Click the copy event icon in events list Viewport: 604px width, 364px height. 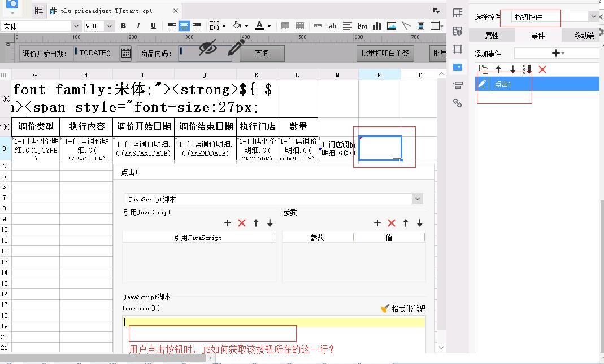click(x=483, y=69)
